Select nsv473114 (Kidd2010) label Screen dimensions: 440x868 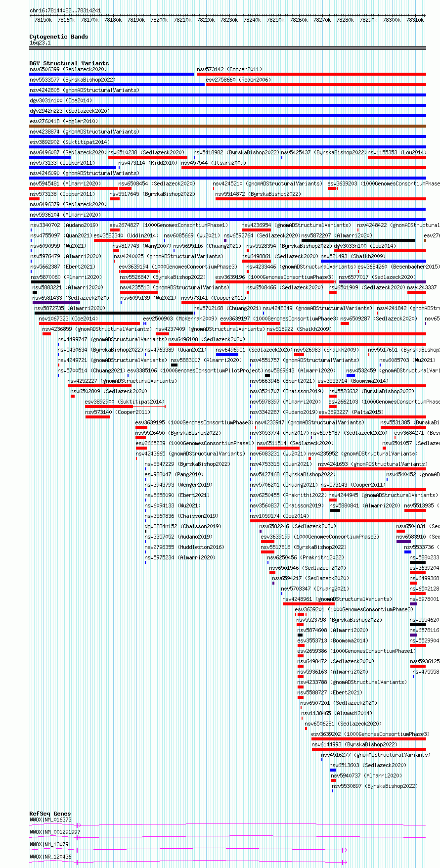point(147,163)
